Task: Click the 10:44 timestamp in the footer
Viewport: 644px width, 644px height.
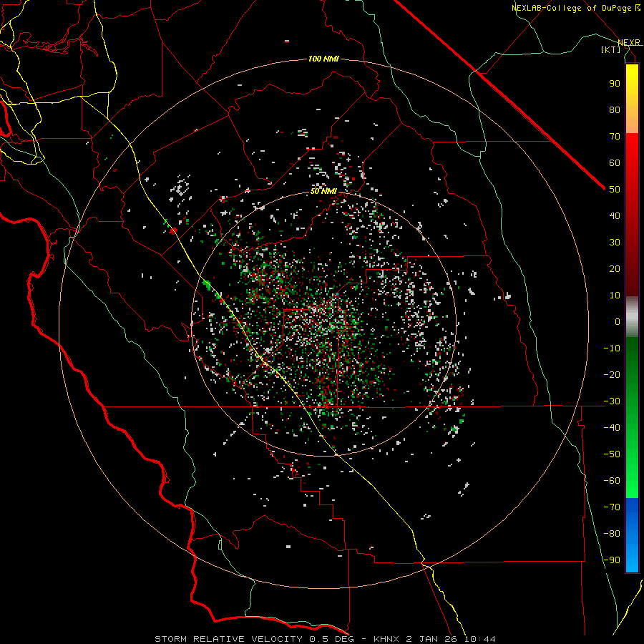Action: (x=481, y=639)
